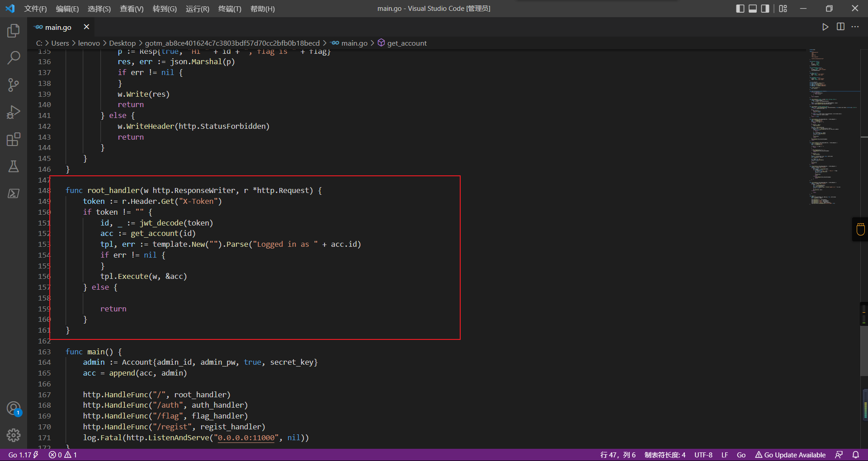This screenshot has width=868, height=461.
Task: Open the Accounts menu with badge
Action: pyautogui.click(x=14, y=409)
